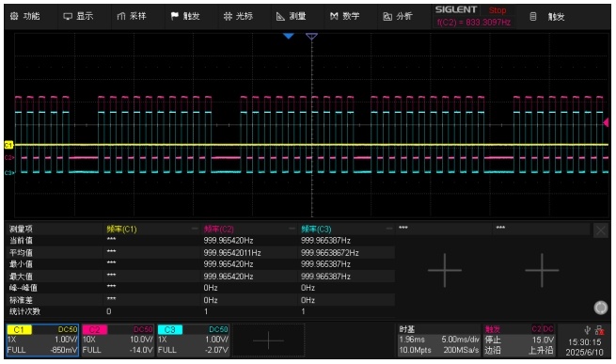Open the C1 channel settings box
The image size is (616, 364).
(42, 340)
